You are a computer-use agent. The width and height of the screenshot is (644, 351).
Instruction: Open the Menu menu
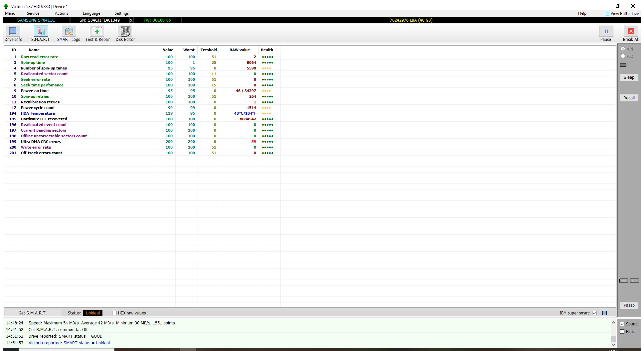point(10,13)
